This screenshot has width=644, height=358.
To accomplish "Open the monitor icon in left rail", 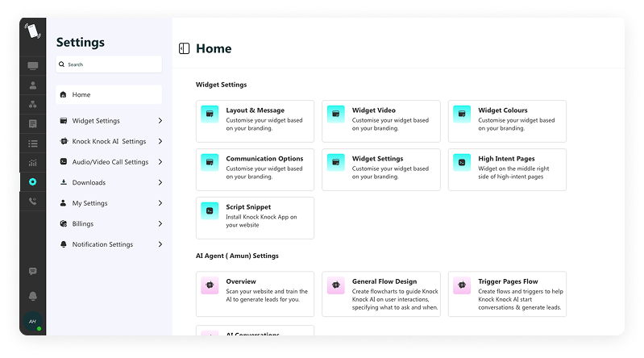I will [x=33, y=65].
